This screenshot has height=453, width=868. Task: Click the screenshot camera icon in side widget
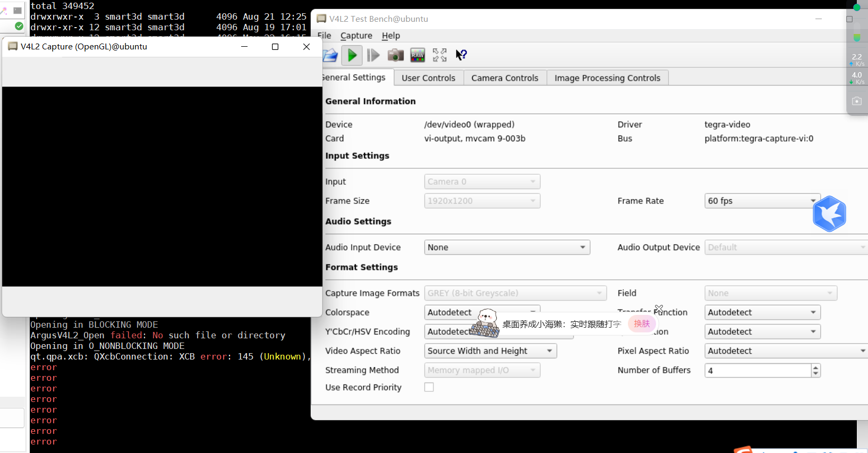(x=856, y=101)
